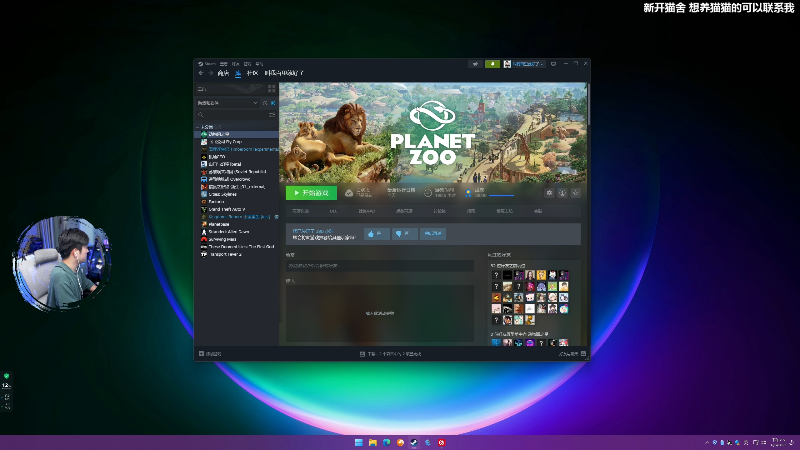Click the game page vertical scrollbar
Image resolution: width=800 pixels, height=450 pixels.
(588, 104)
